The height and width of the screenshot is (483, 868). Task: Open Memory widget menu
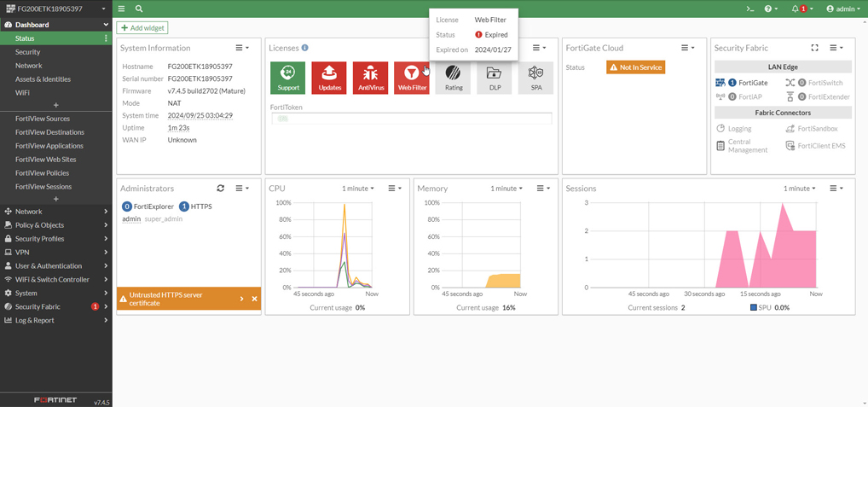pyautogui.click(x=543, y=189)
